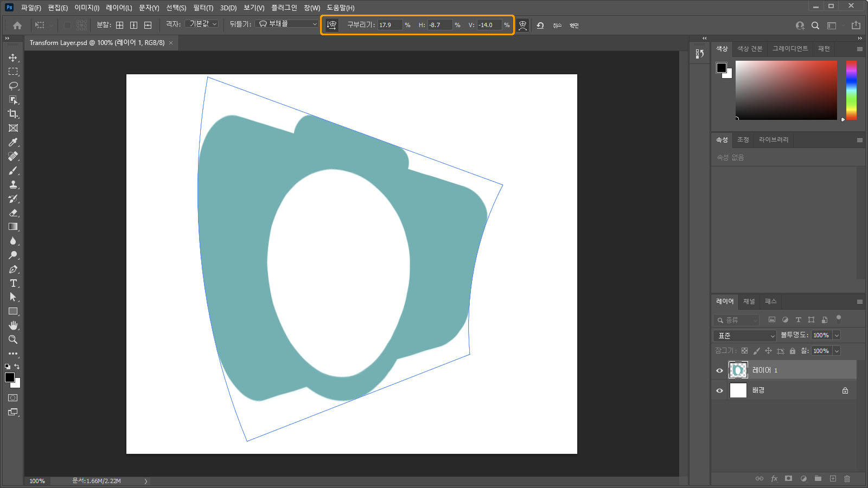Select the Brush tool
Viewport: 868px width, 488px height.
(13, 170)
